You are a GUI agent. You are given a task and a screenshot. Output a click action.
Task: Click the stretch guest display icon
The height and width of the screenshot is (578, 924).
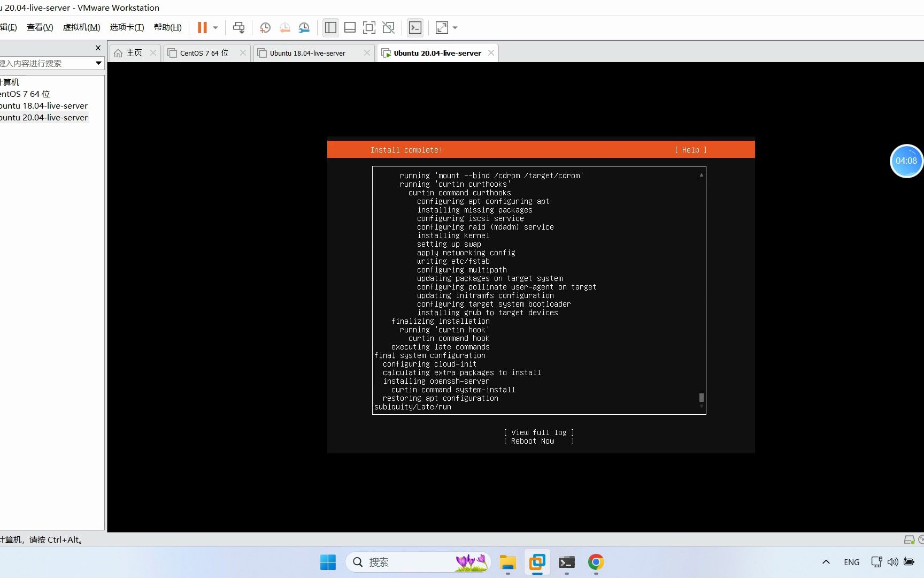pyautogui.click(x=442, y=27)
